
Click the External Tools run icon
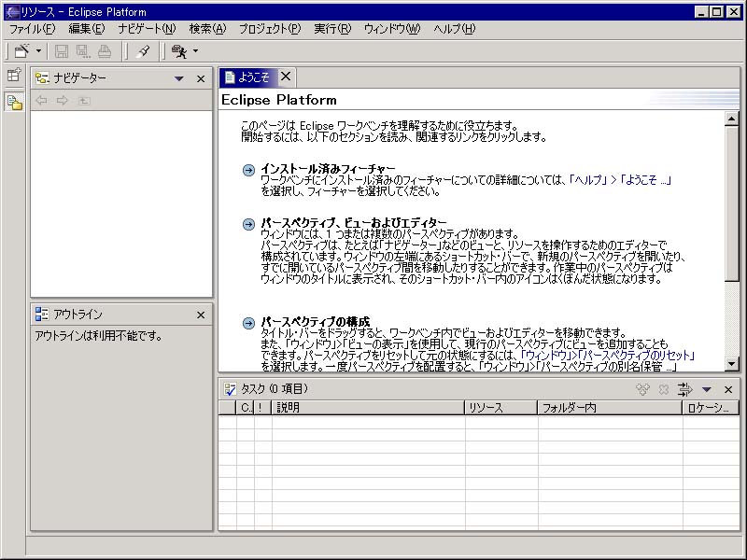[x=179, y=51]
